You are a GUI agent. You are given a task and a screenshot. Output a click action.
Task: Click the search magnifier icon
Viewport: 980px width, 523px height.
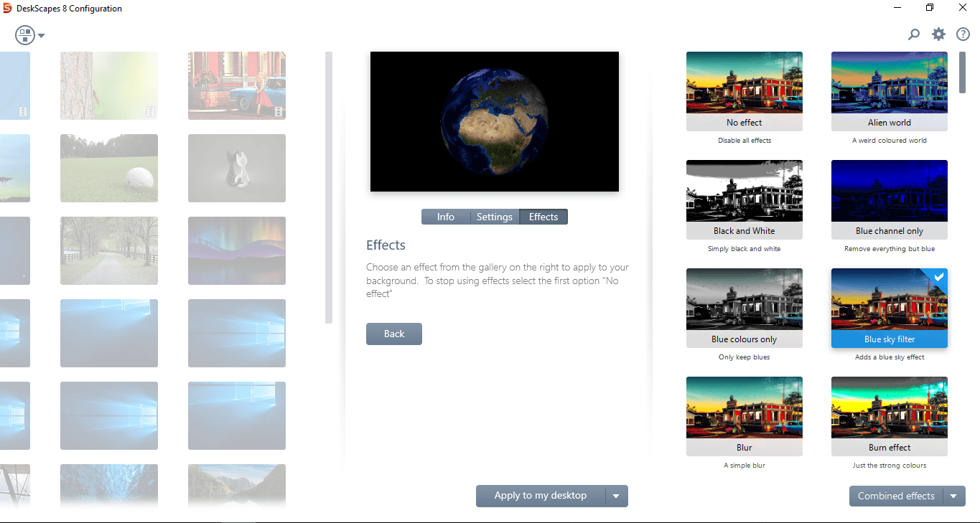tap(914, 34)
